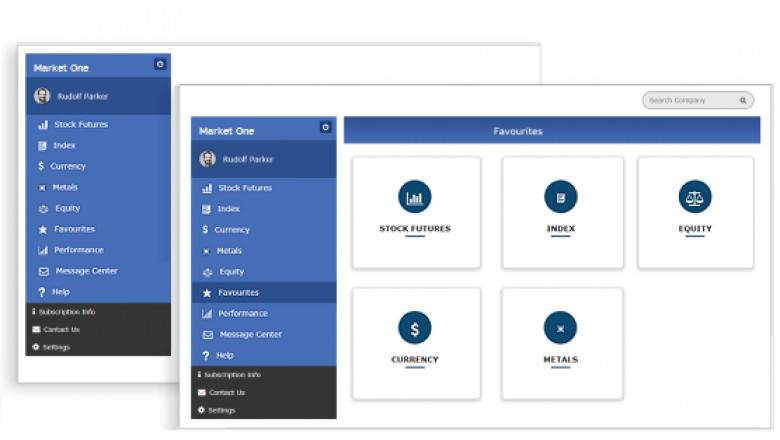Go to Stock Futures in front sidebar
780x440 pixels.
244,188
